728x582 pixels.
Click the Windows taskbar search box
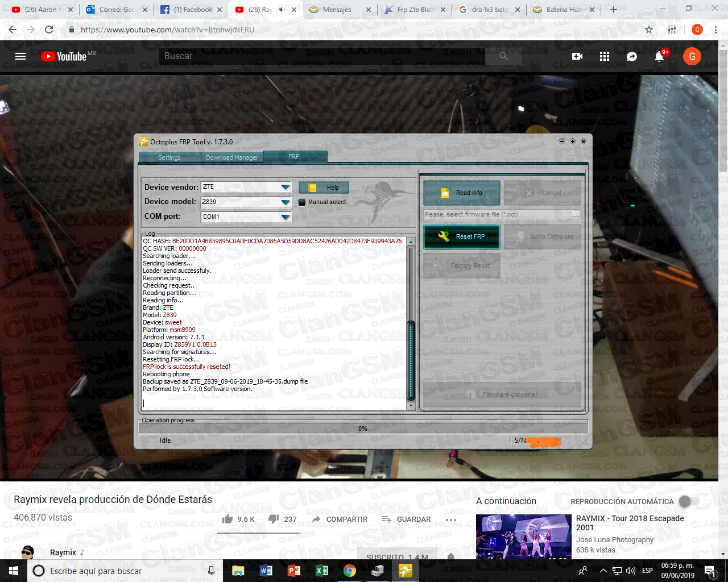click(124, 571)
